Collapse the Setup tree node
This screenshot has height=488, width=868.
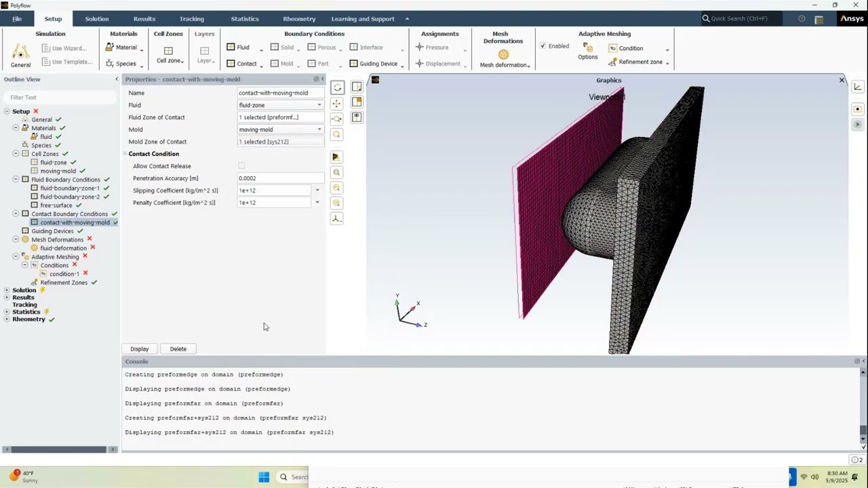click(7, 111)
